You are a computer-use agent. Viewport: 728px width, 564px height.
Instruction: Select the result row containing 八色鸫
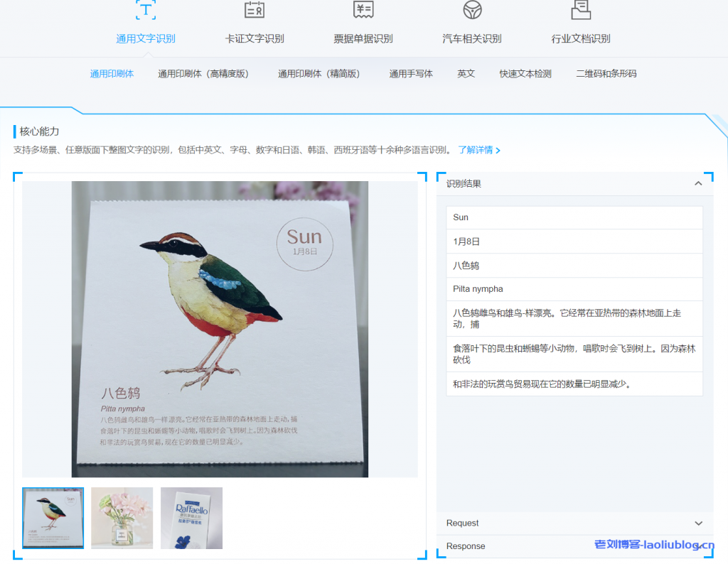tap(574, 265)
